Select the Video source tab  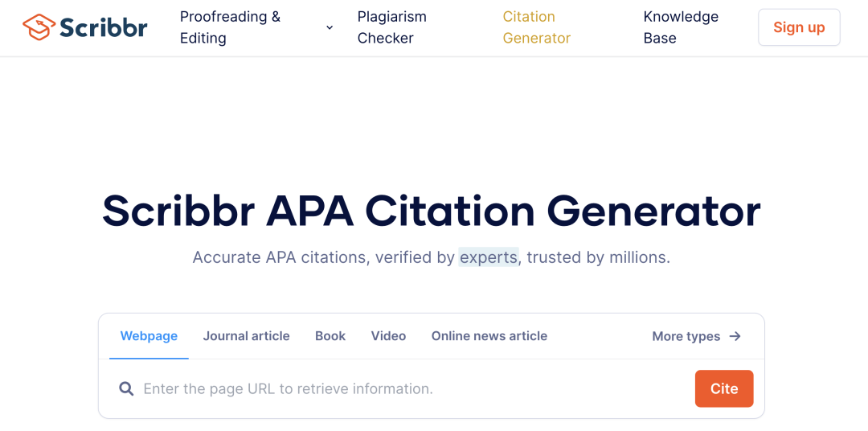389,336
